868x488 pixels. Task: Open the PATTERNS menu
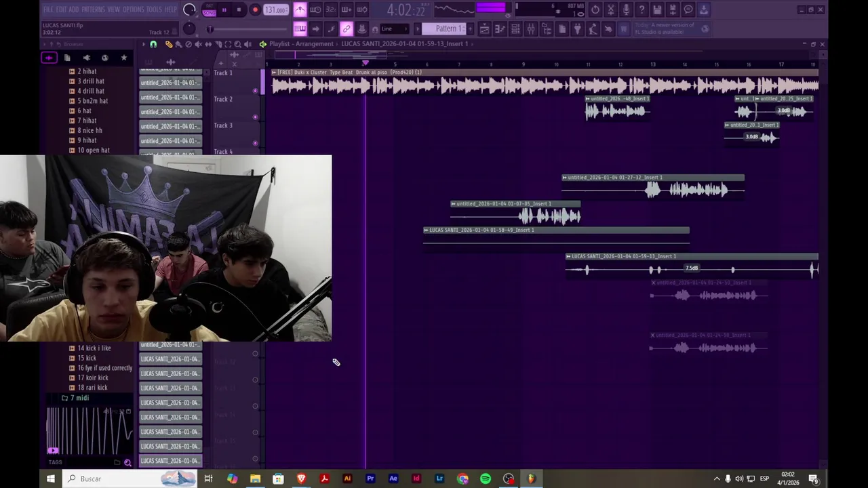click(93, 9)
